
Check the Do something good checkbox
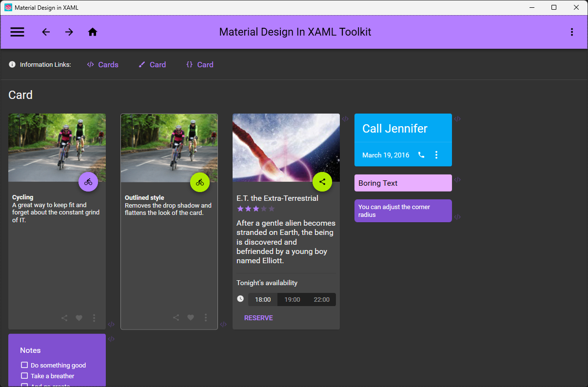coord(24,365)
